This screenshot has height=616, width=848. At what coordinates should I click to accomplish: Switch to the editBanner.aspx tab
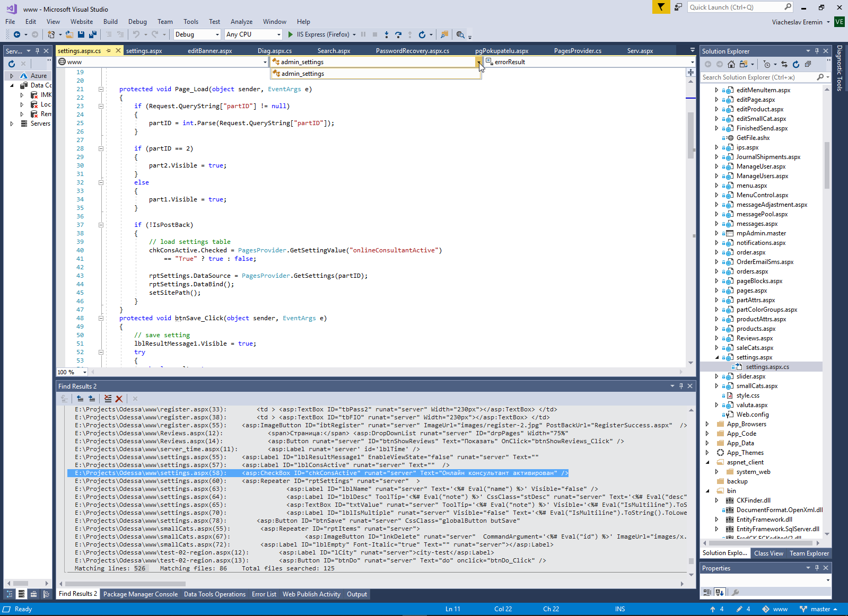pyautogui.click(x=209, y=51)
